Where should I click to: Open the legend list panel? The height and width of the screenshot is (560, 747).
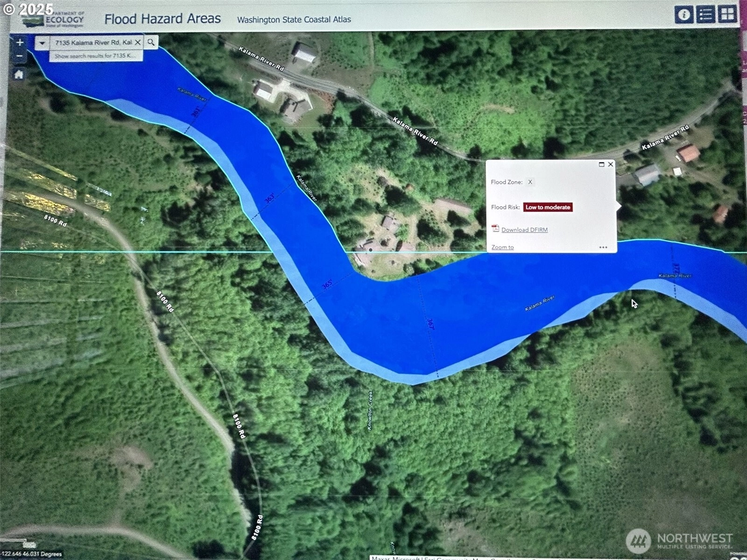point(705,15)
